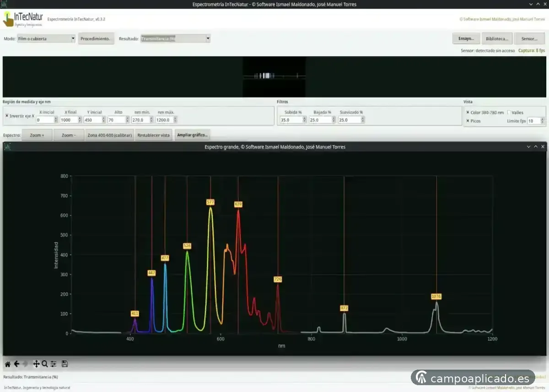Reset the plot with the Home icon
The height and width of the screenshot is (392, 549).
(x=7, y=364)
